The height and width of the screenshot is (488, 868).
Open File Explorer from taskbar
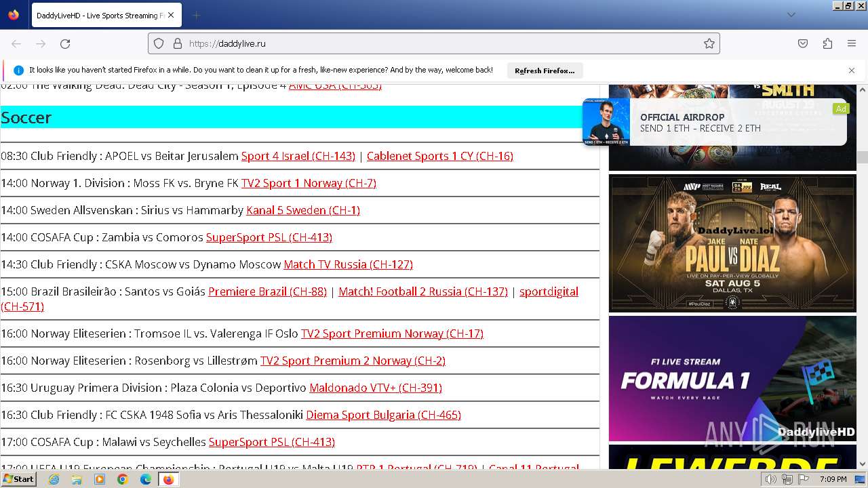77,479
